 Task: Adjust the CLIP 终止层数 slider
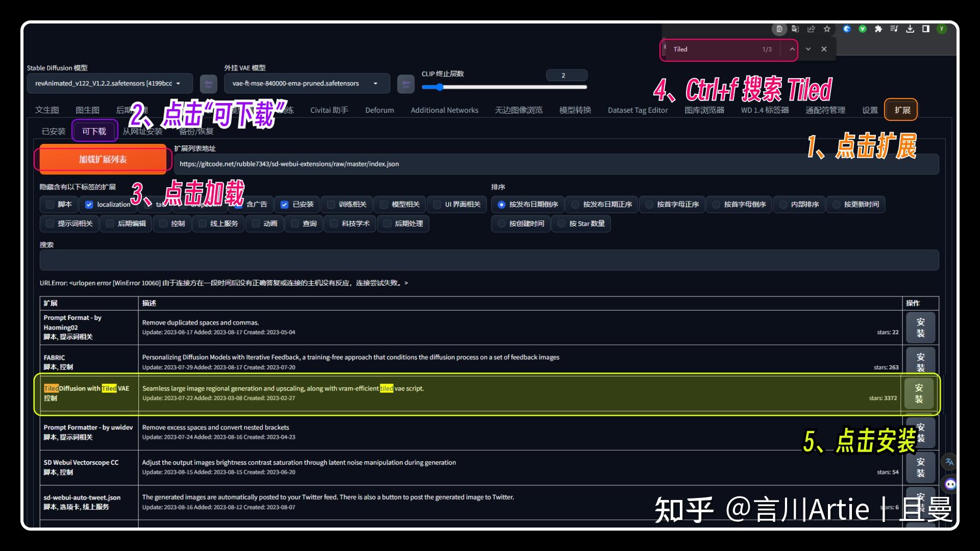440,87
